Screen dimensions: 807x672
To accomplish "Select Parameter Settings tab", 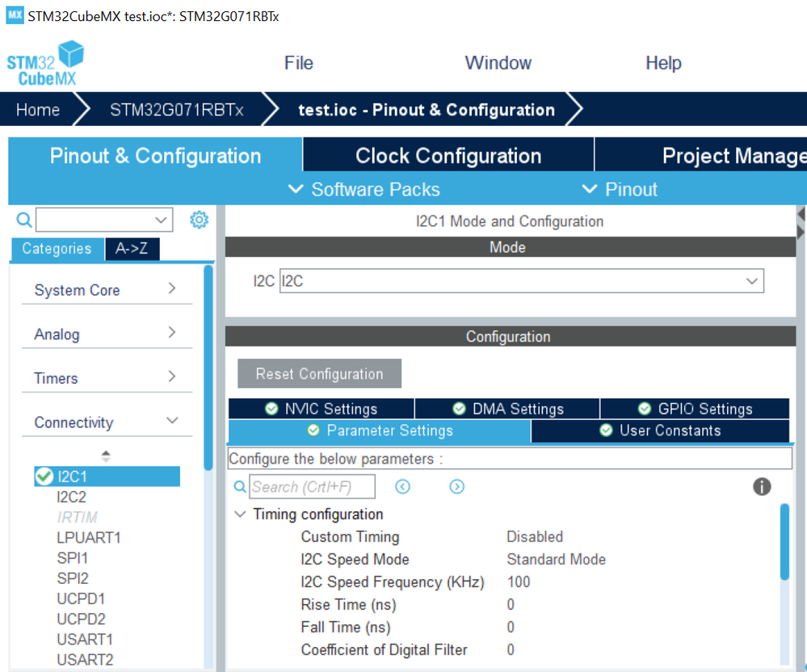I will click(x=380, y=430).
